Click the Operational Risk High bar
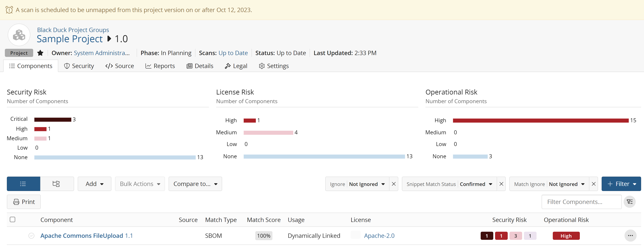Screen dimensions: 644x247 (541, 120)
